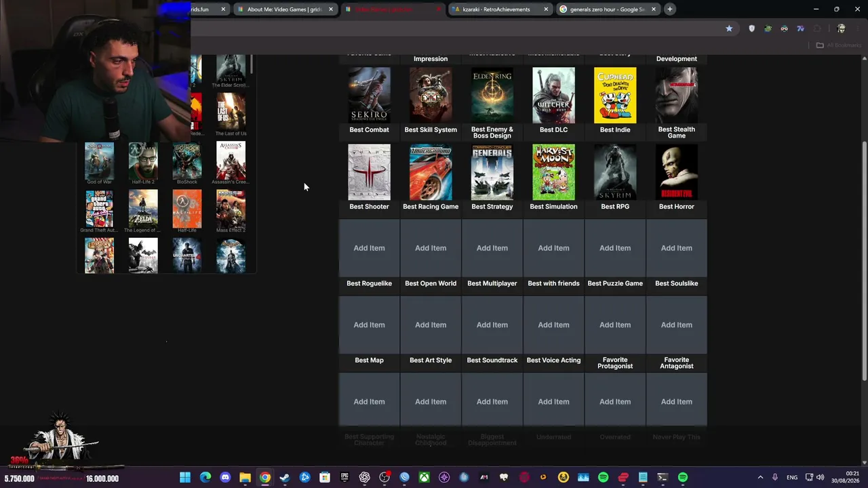Add an item for Best Voice Acting

(x=553, y=325)
